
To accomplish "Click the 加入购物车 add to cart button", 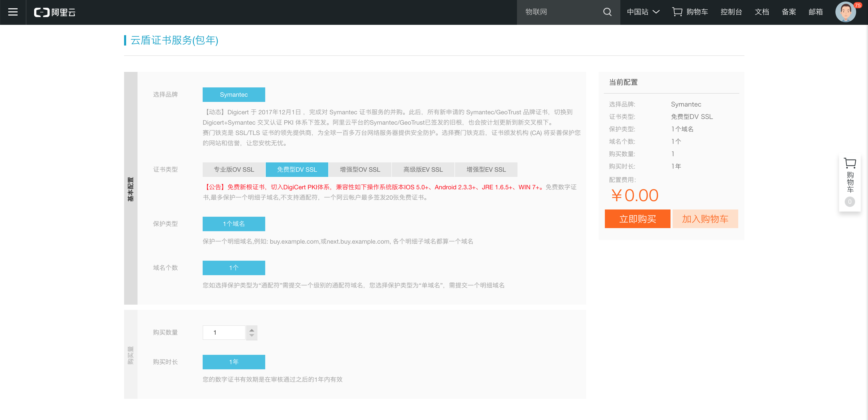I will (x=705, y=219).
